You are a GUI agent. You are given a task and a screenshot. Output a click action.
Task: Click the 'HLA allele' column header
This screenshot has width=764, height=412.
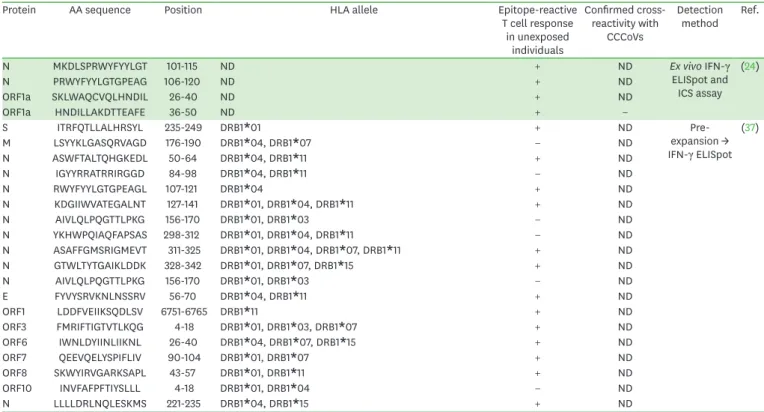[x=354, y=10]
